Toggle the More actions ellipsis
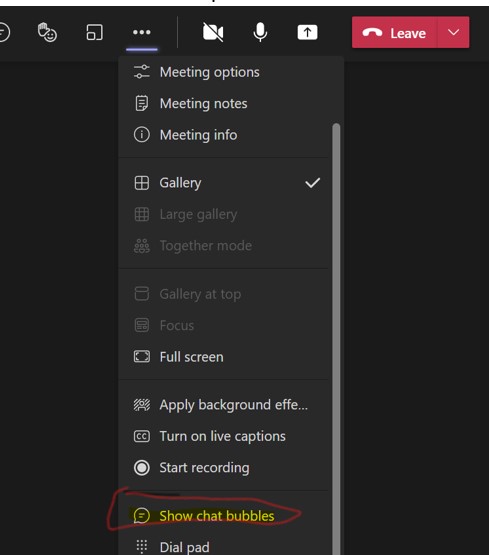Viewport: 490px width, 555px height. click(x=142, y=33)
